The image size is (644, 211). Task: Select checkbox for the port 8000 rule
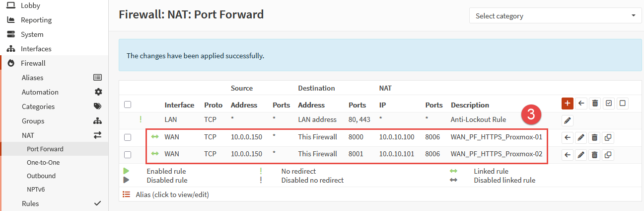128,137
